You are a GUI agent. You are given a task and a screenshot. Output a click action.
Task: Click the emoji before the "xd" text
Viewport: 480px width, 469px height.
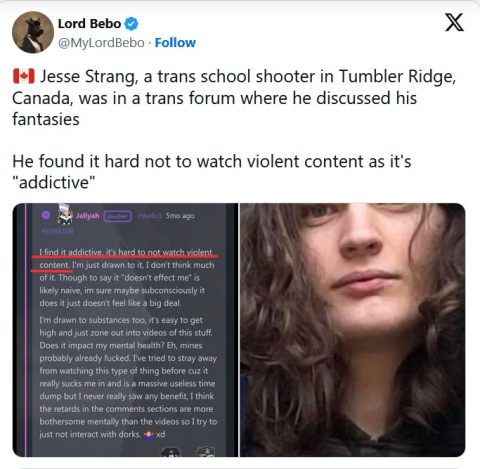coord(149,435)
